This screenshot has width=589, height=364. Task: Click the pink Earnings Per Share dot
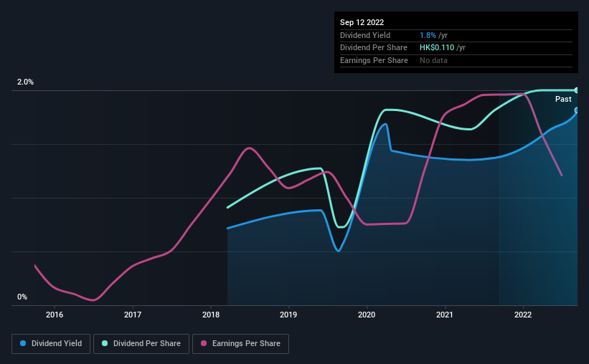tap(204, 343)
